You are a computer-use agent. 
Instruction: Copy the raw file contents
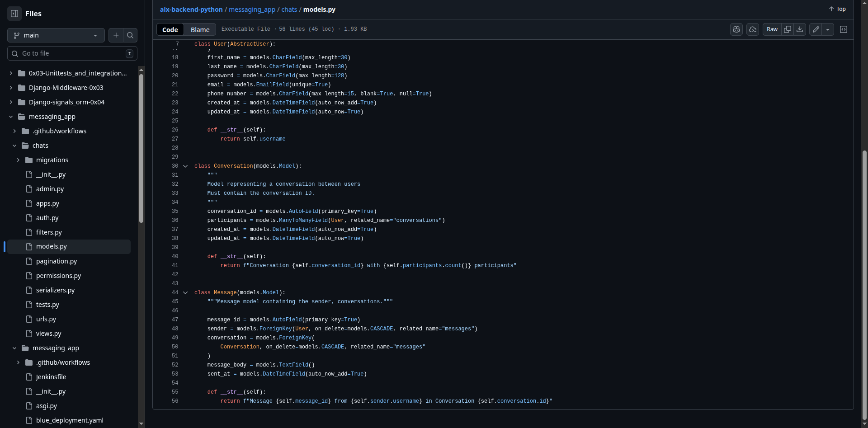[x=788, y=29]
